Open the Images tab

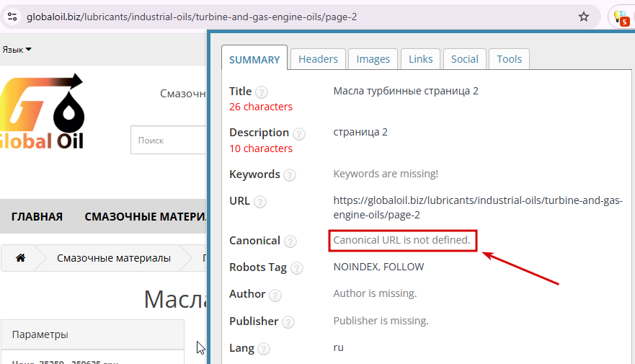click(373, 59)
